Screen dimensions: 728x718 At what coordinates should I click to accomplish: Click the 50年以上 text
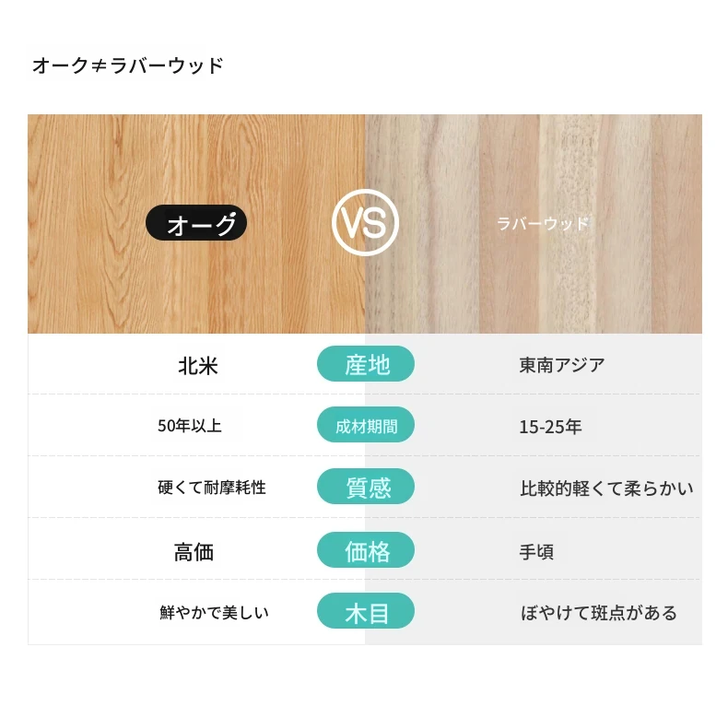pyautogui.click(x=190, y=426)
